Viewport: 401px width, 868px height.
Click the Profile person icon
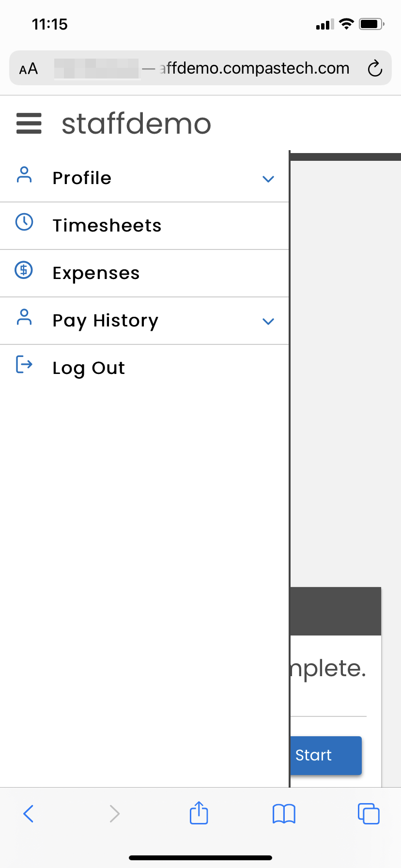[x=24, y=175]
